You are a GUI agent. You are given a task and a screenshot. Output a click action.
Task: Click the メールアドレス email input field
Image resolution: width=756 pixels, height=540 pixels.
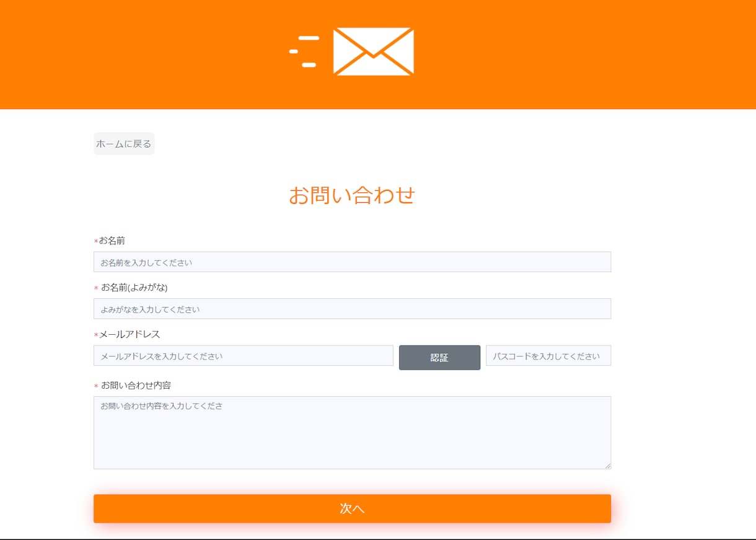click(244, 356)
